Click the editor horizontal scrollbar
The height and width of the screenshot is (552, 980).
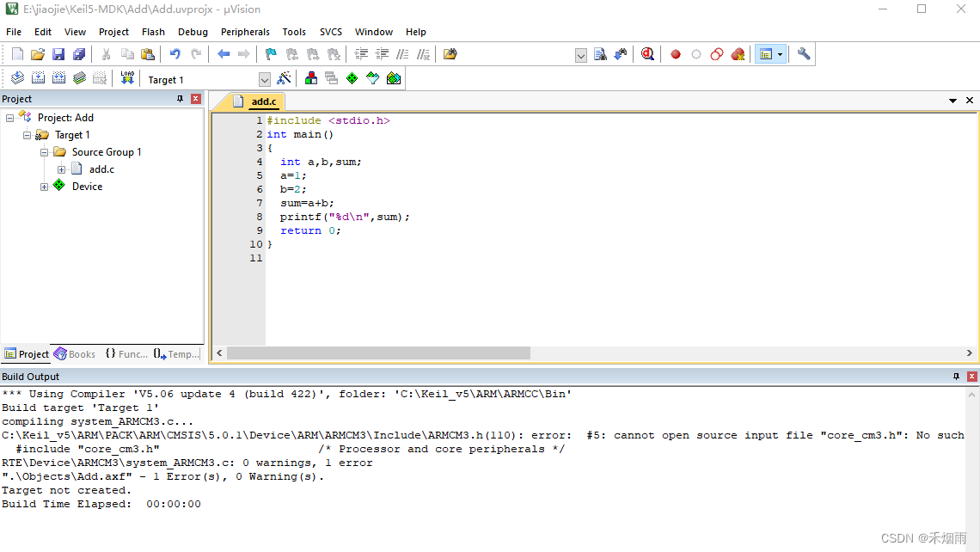378,353
